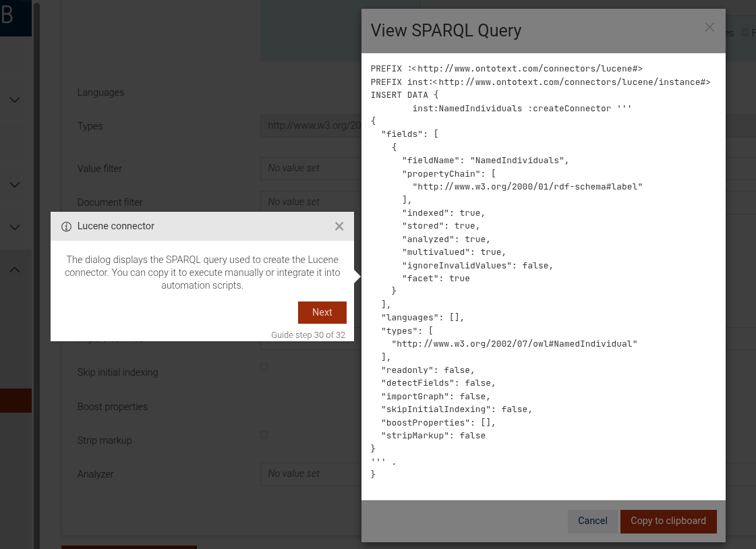Enable the Strip markup checkbox
Screen dimensions: 756x549
point(264,435)
